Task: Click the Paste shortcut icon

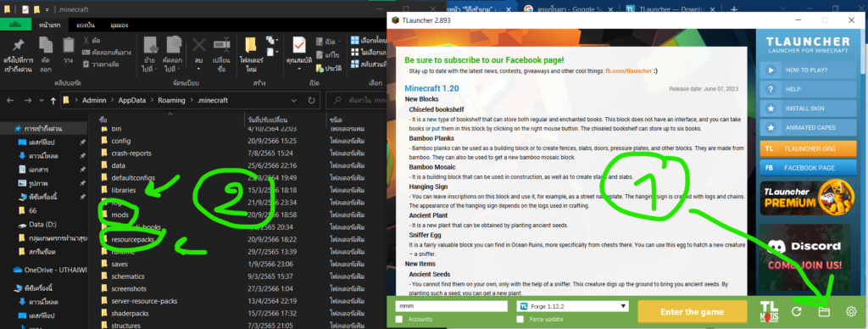Action: pyautogui.click(x=86, y=64)
